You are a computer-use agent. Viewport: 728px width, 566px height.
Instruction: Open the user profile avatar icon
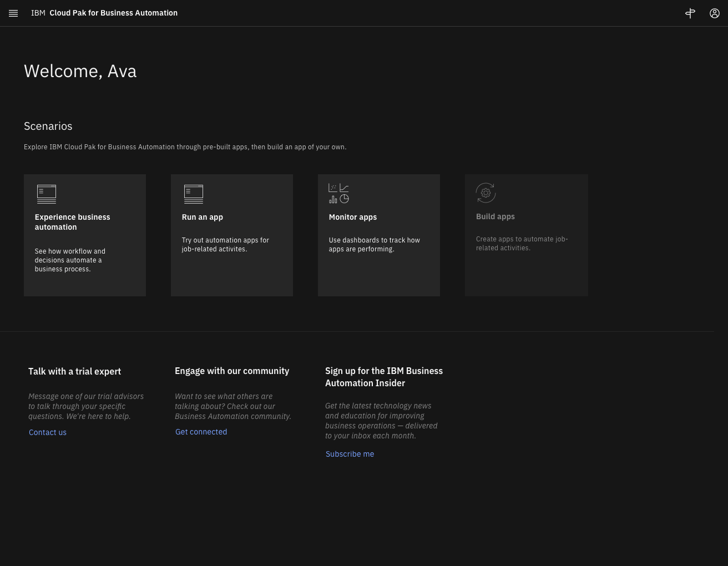[715, 13]
